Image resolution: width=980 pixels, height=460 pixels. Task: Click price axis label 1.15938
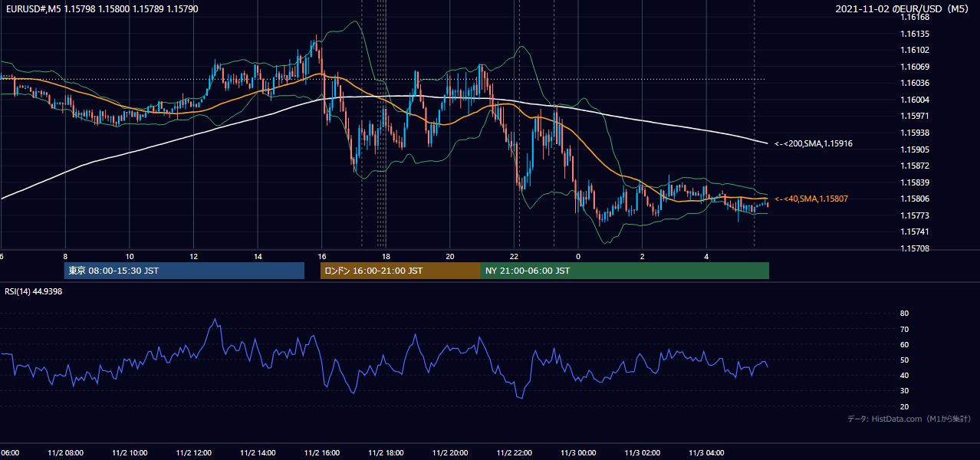click(915, 133)
